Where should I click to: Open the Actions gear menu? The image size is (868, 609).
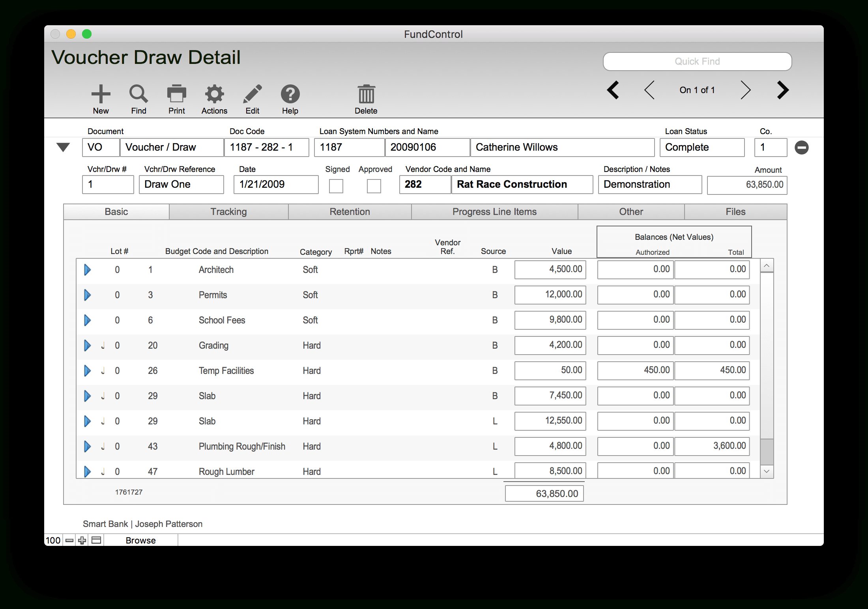[x=214, y=94]
